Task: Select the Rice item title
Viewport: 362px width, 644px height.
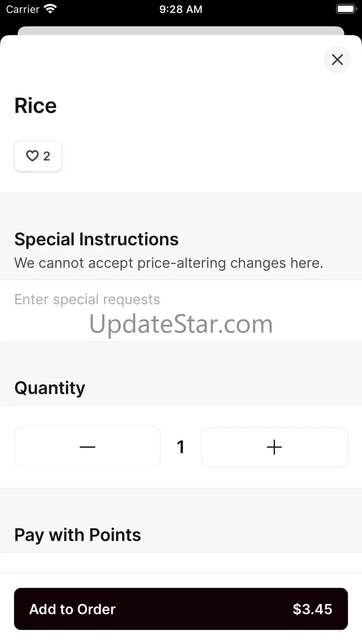Action: 36,106
